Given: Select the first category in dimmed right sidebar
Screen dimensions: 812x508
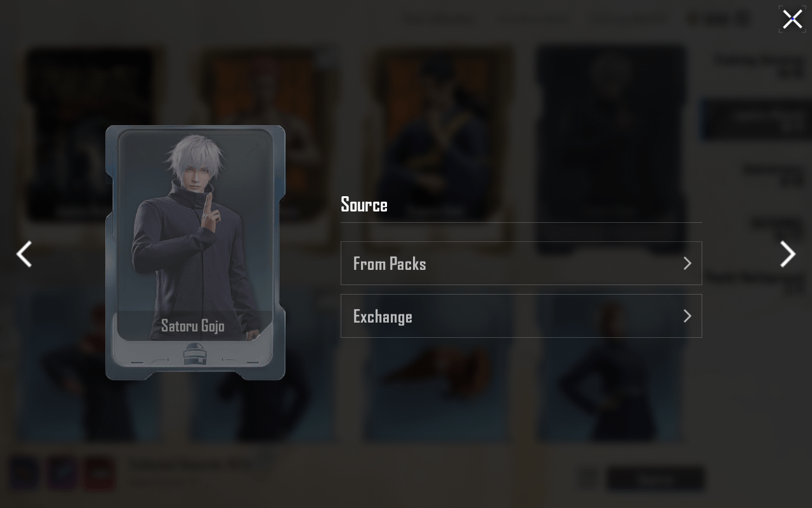Looking at the screenshot, I should click(759, 67).
